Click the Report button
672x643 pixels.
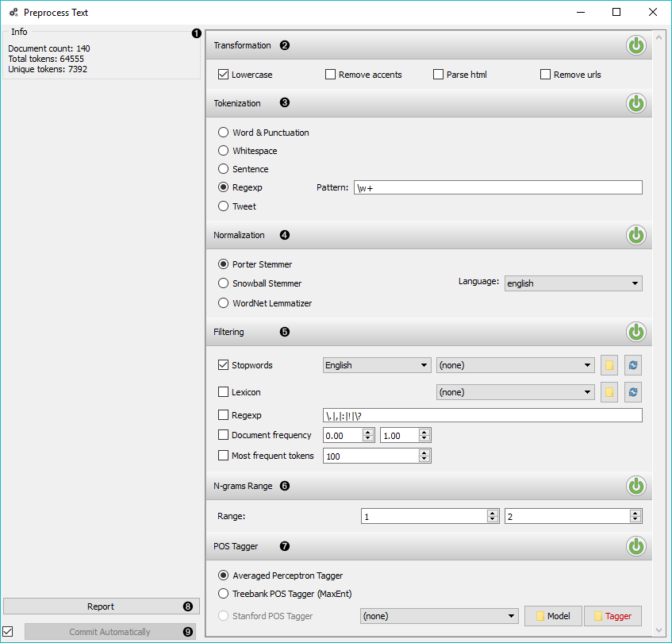pos(101,606)
